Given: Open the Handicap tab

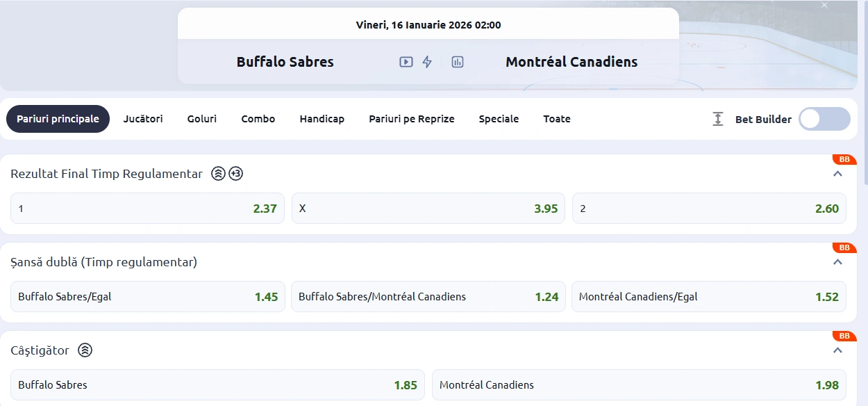Looking at the screenshot, I should click(x=322, y=119).
